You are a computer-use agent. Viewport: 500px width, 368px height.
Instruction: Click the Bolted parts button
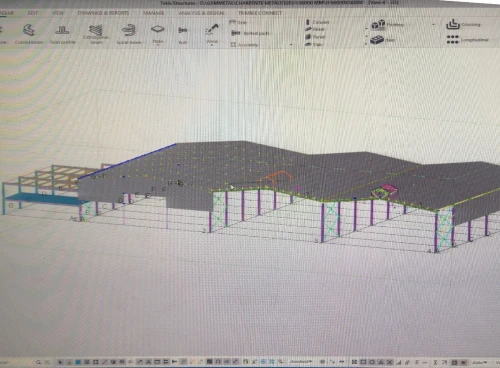click(x=250, y=33)
